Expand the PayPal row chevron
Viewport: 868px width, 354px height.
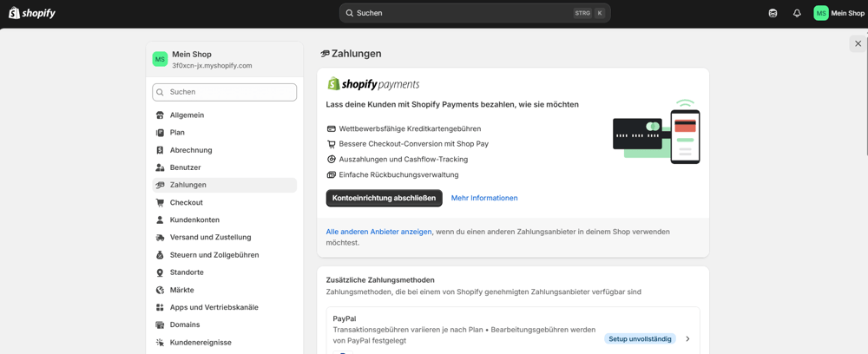click(x=687, y=339)
